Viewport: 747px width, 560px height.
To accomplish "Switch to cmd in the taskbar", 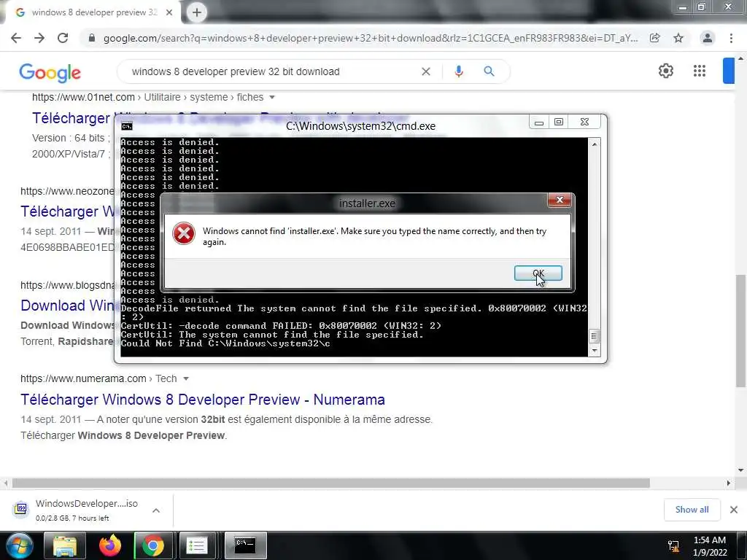I will (x=245, y=545).
